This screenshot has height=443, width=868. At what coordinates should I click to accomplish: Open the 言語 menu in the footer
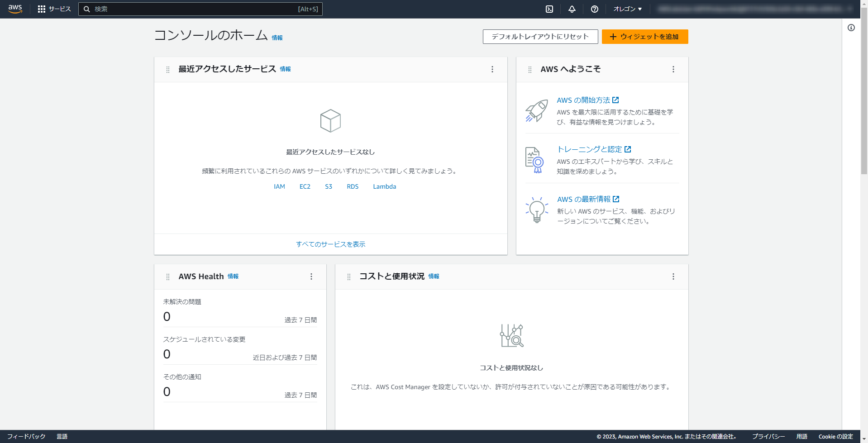pos(62,436)
